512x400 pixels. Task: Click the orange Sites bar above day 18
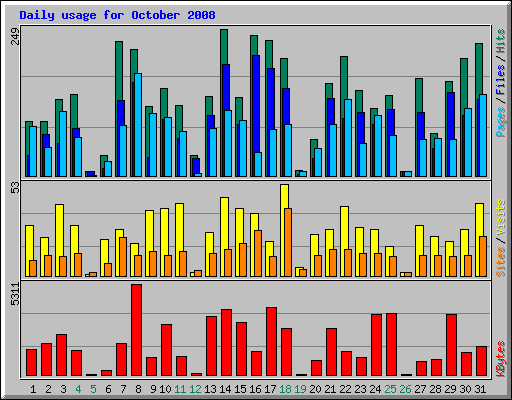[x=288, y=242]
